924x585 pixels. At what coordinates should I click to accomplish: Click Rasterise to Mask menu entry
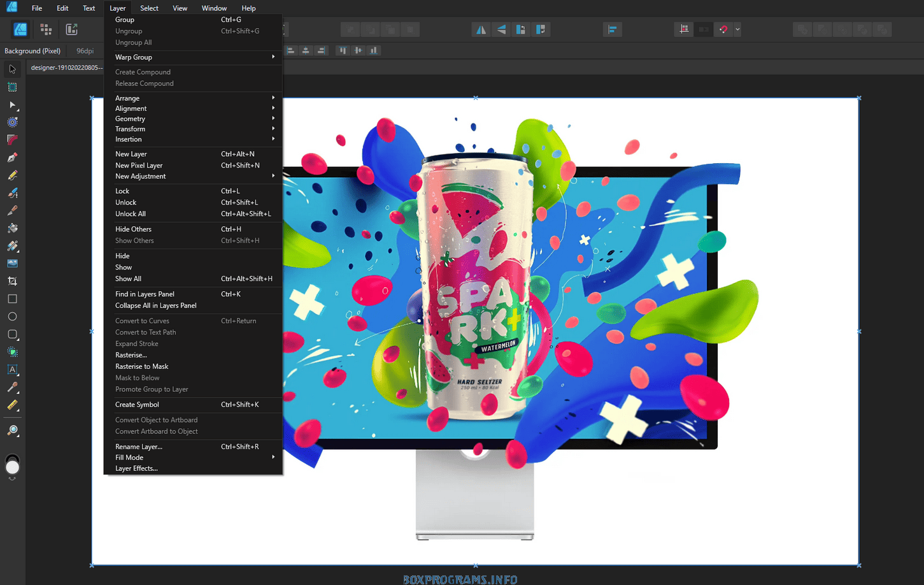[x=142, y=367]
